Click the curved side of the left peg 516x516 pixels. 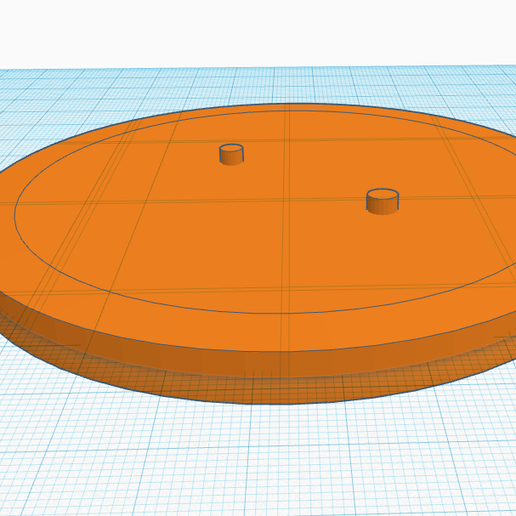(231, 159)
